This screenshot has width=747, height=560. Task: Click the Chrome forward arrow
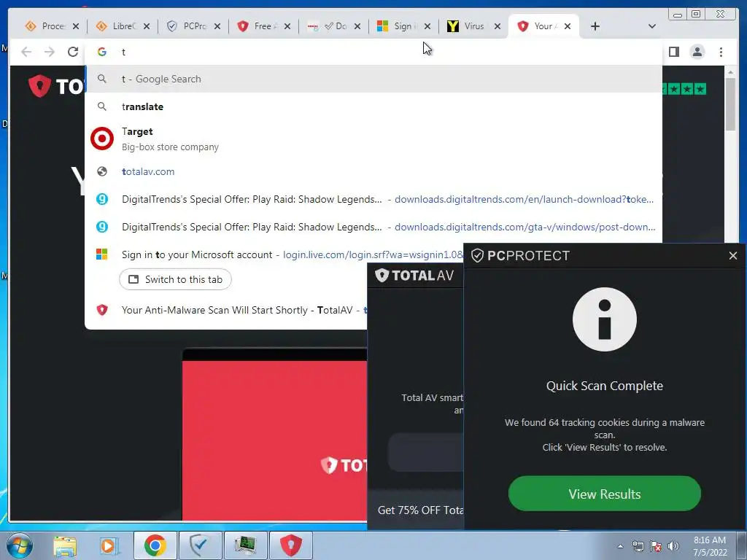49,52
